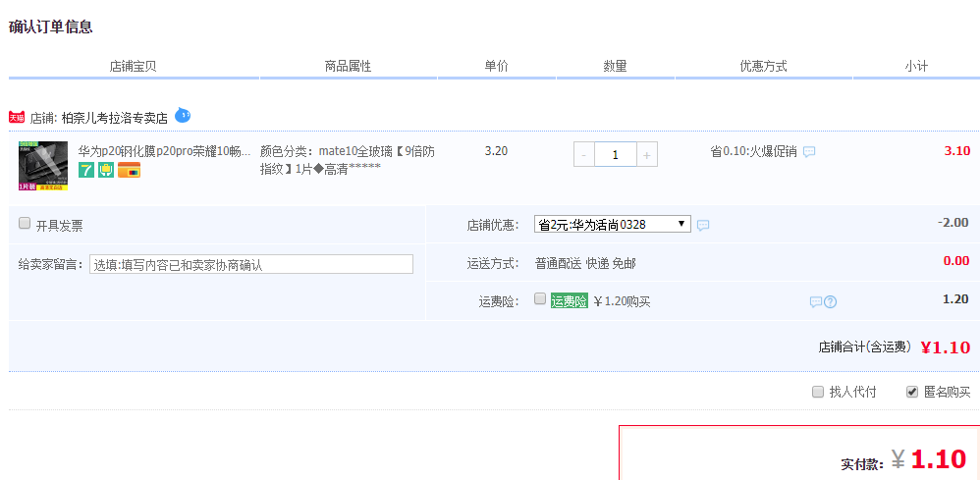Image resolution: width=980 pixels, height=480 pixels.
Task: Decrease quantity with the minus button
Action: [584, 154]
